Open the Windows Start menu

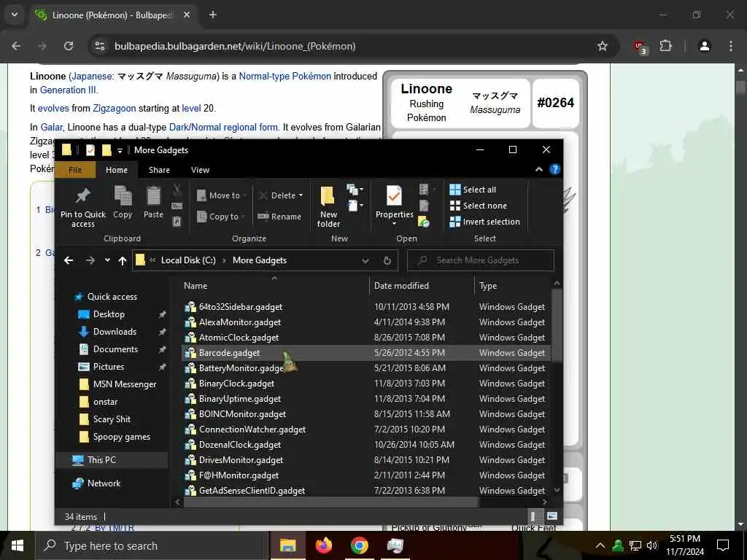pos(18,545)
